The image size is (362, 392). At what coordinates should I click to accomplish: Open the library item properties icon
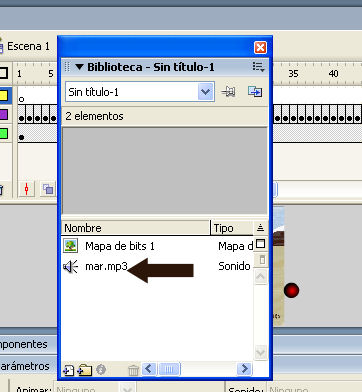coord(101,370)
